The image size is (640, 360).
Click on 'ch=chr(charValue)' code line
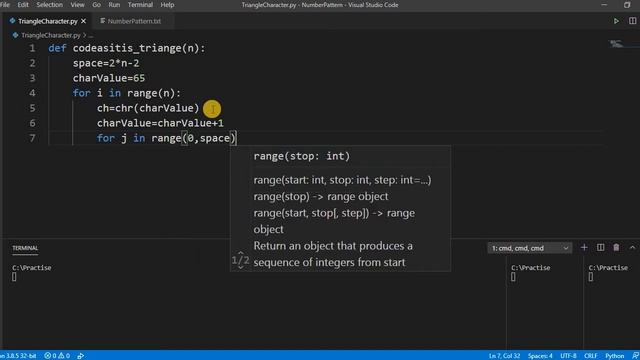pyautogui.click(x=148, y=108)
